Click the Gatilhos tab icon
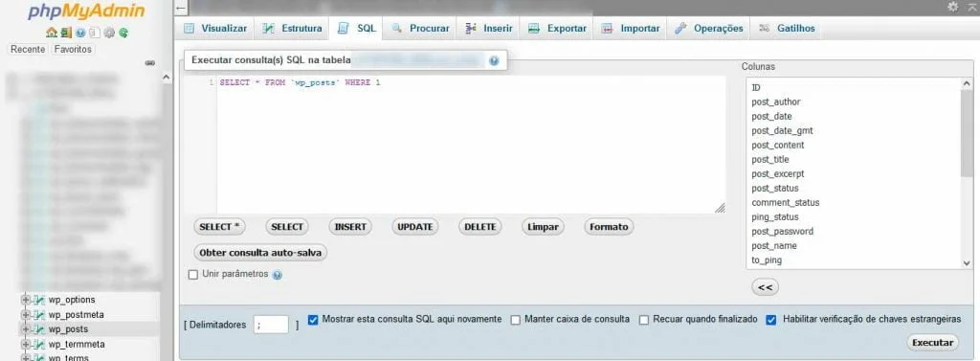This screenshot has height=361, width=980. [x=764, y=28]
